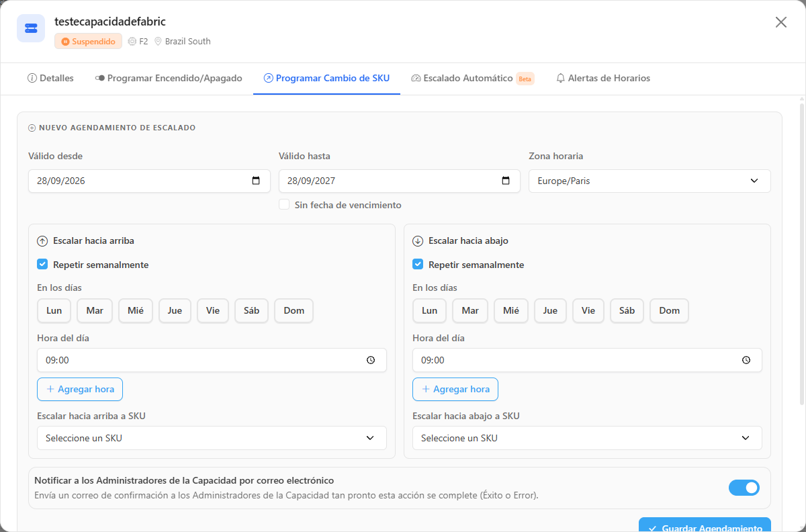Open Escalar hacia abajo a SKU dropdown

coord(587,438)
